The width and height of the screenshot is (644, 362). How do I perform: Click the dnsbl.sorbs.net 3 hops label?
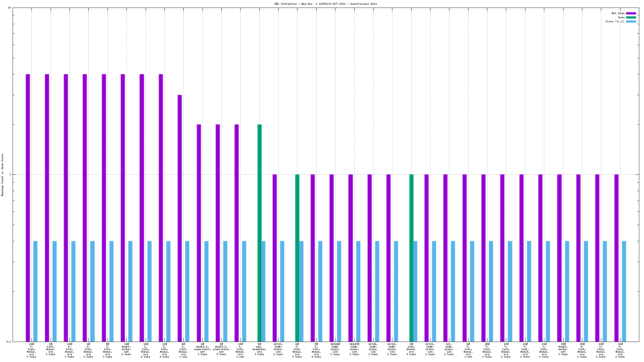click(563, 349)
